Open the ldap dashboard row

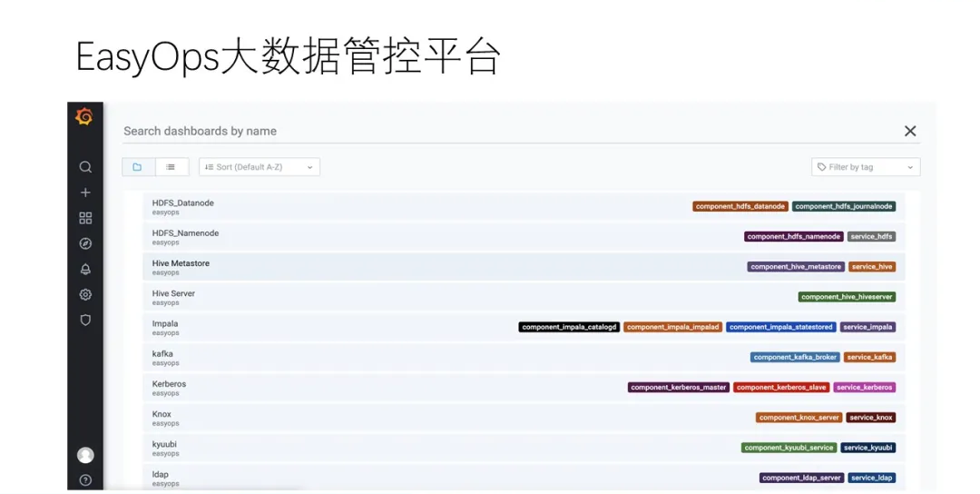(524, 477)
